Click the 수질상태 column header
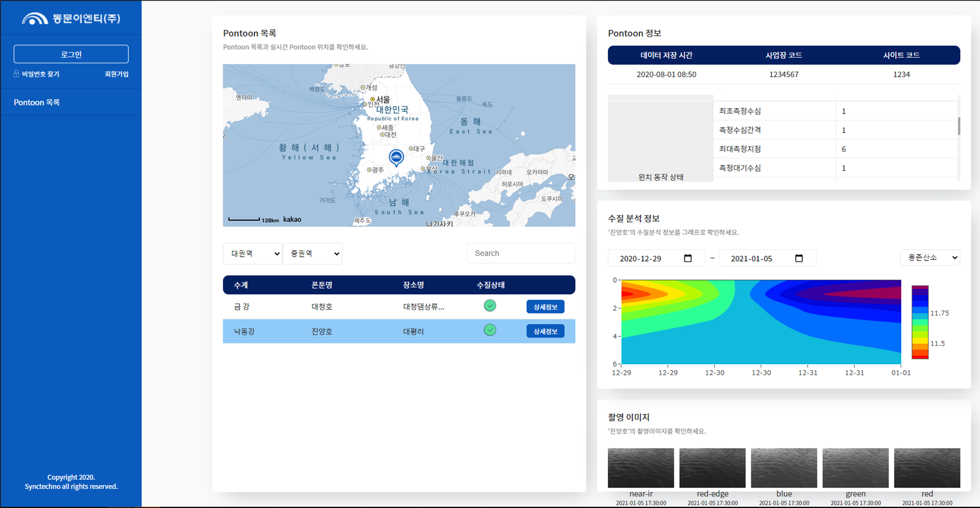This screenshot has height=508, width=980. [491, 285]
